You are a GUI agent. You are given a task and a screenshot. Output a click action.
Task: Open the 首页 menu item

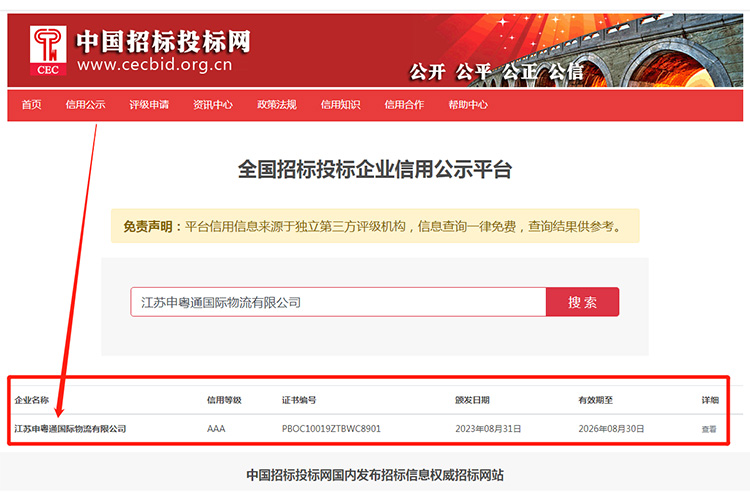click(32, 105)
